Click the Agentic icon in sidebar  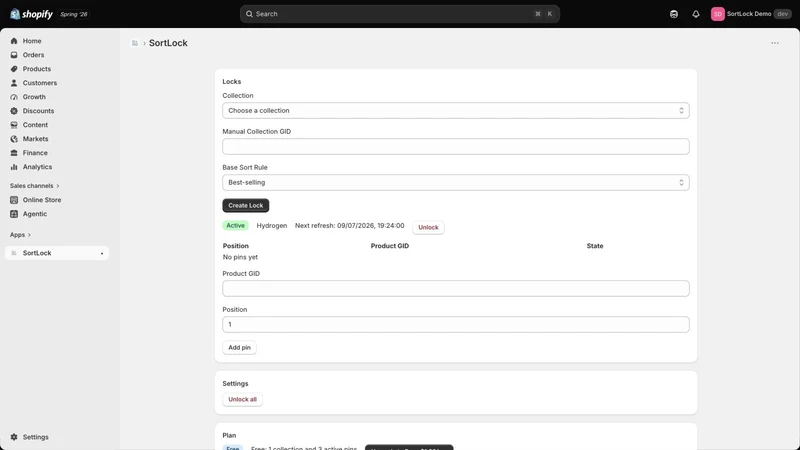click(14, 214)
